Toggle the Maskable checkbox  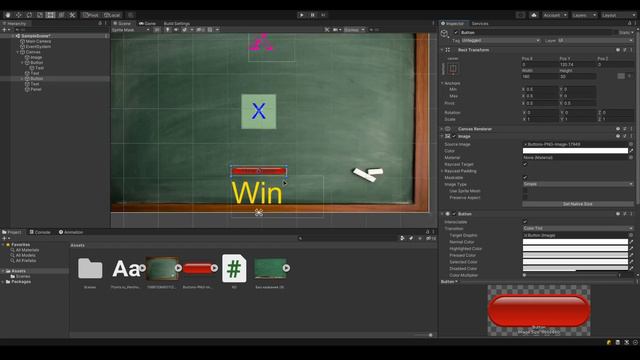(x=525, y=178)
